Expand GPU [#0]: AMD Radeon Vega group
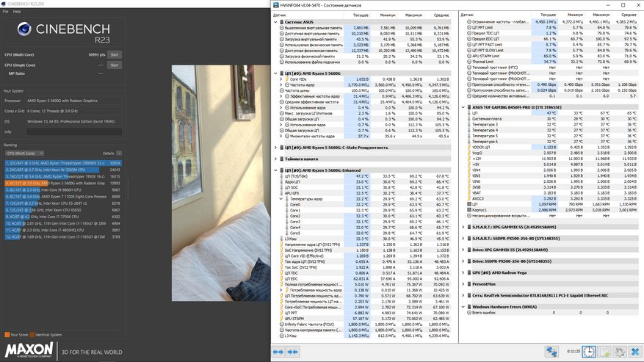This screenshot has height=362, width=644. click(463, 273)
